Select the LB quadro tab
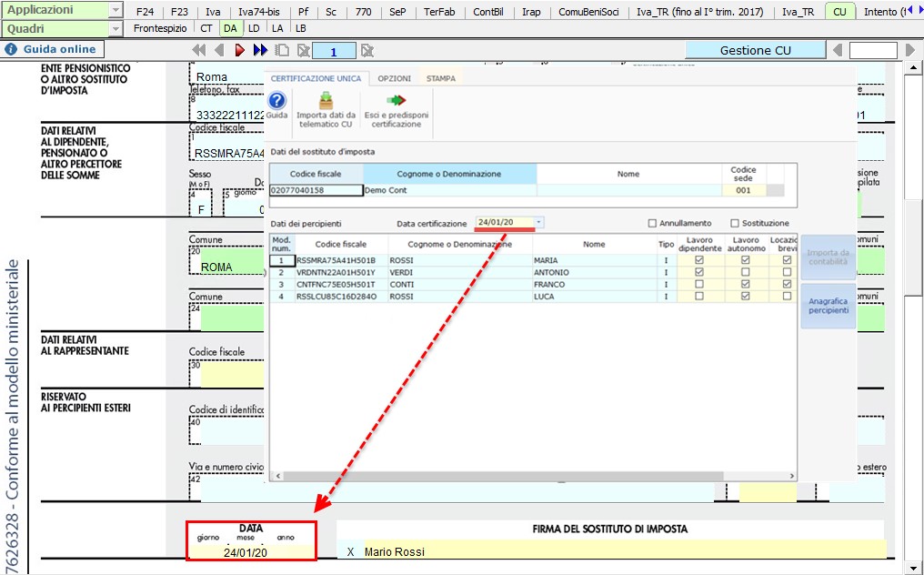Image resolution: width=924 pixels, height=575 pixels. [x=300, y=28]
